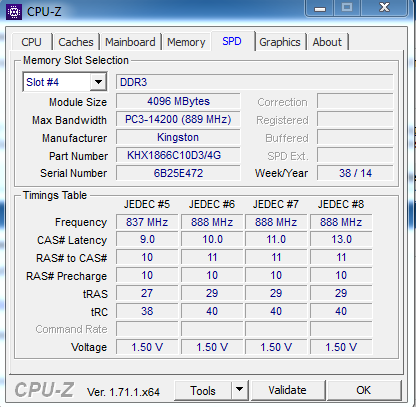Click the Module Size label

coord(78,102)
